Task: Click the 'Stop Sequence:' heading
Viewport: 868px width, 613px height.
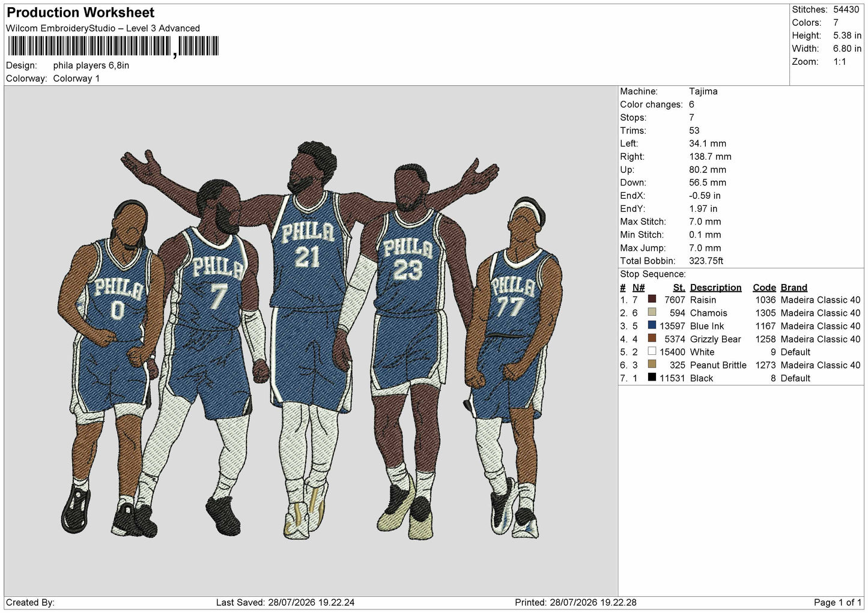Action: [x=653, y=274]
